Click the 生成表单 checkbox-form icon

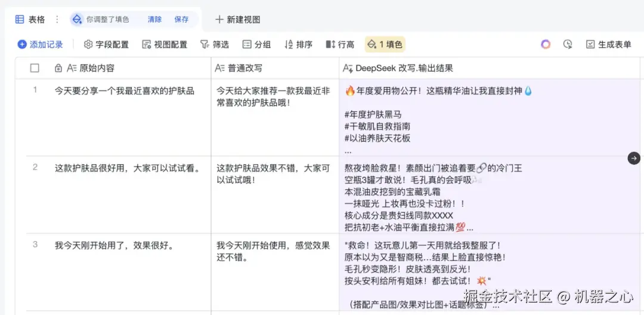tap(590, 44)
